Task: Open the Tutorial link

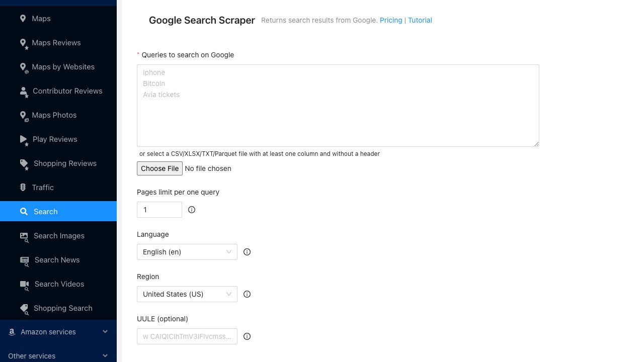Action: pyautogui.click(x=420, y=20)
